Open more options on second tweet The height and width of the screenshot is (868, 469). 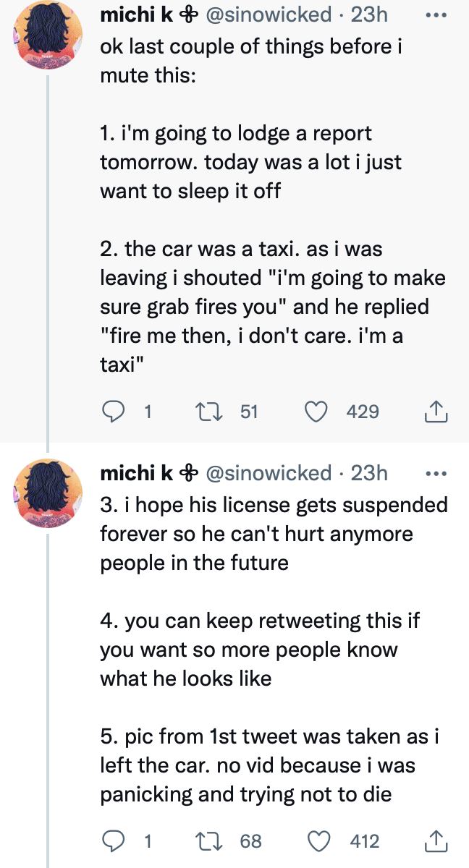pyautogui.click(x=435, y=475)
